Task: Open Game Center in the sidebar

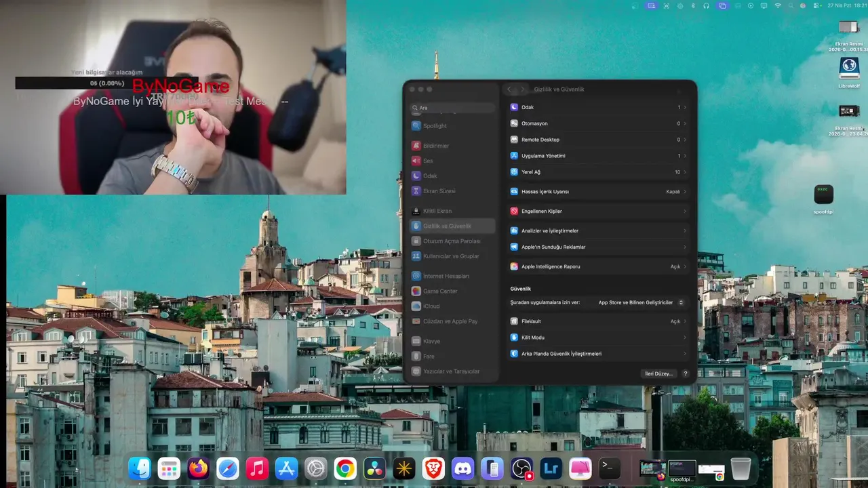Action: click(453, 291)
